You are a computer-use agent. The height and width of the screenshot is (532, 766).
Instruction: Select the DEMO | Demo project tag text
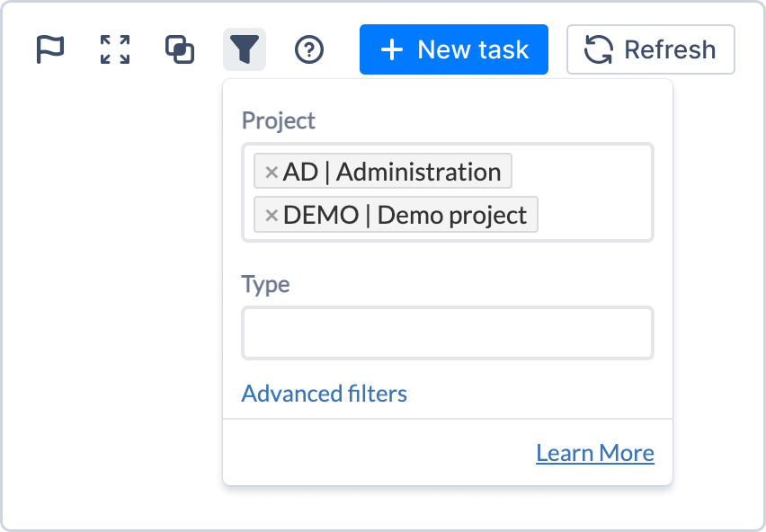coord(405,216)
